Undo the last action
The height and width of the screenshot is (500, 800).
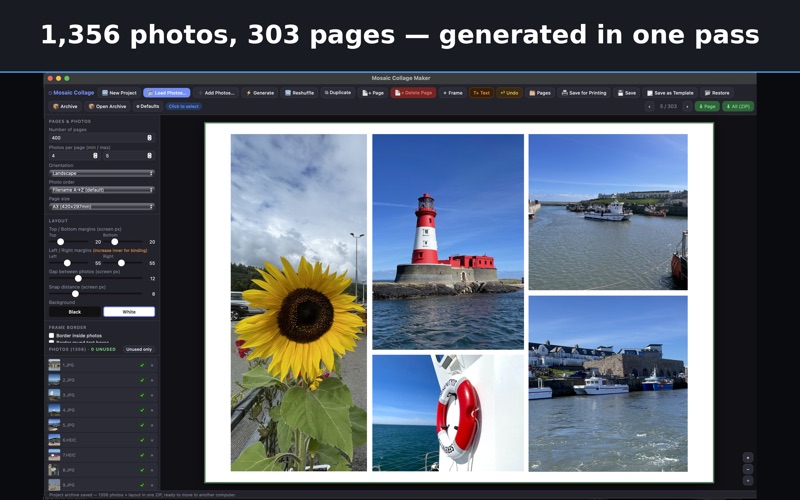(509, 93)
